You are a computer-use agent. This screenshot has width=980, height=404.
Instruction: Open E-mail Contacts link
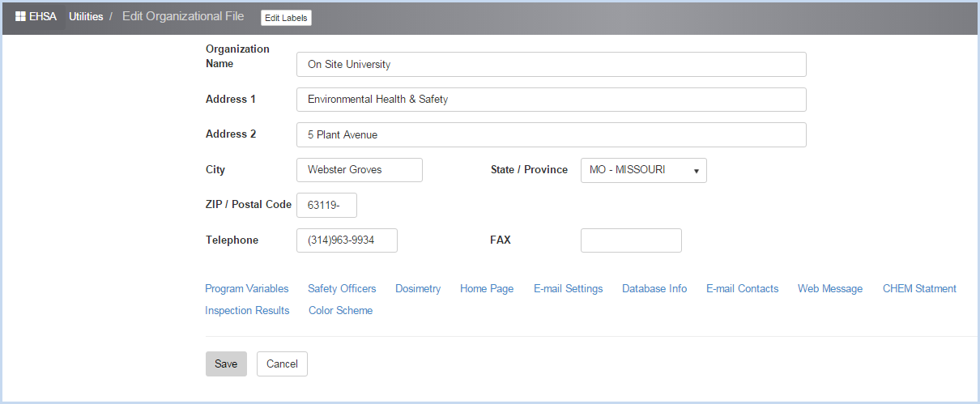tap(742, 289)
